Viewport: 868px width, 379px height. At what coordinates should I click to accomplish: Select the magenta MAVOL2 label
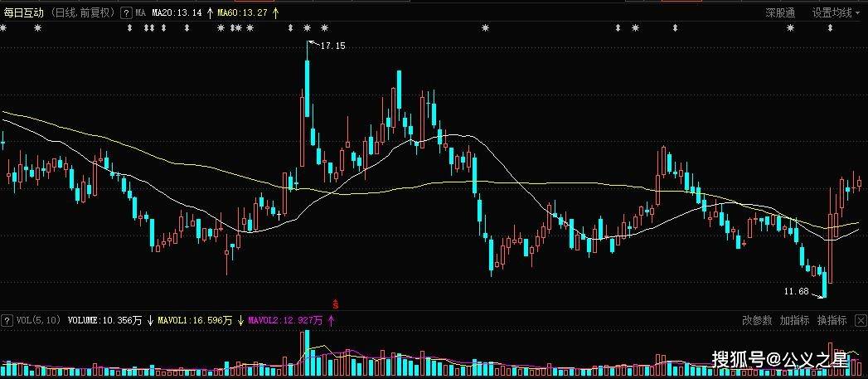(x=286, y=320)
